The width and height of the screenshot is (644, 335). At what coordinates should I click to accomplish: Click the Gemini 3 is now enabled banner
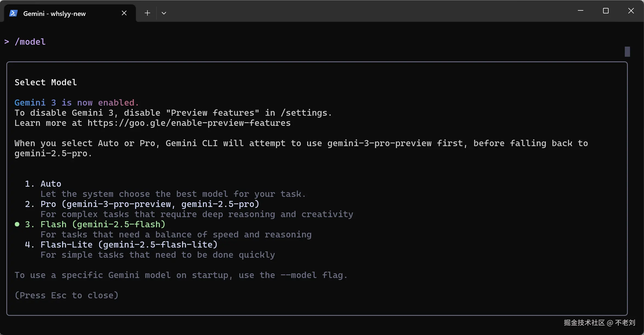(77, 103)
